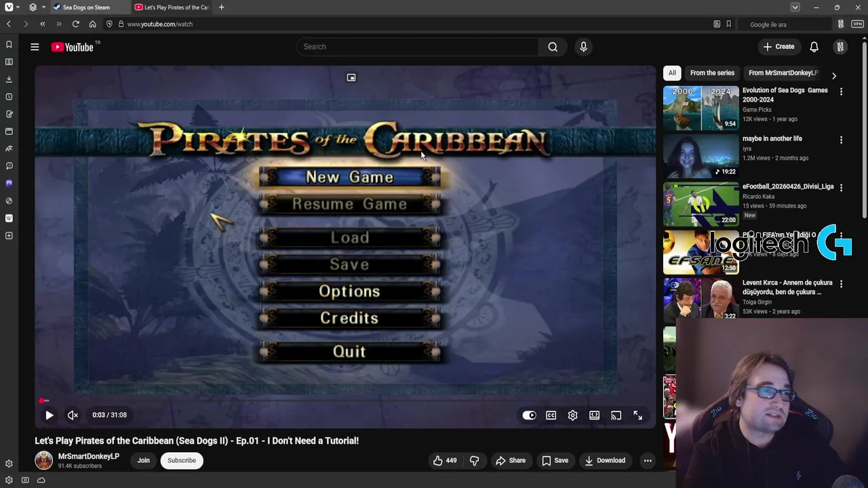Download this video
Image resolution: width=868 pixels, height=488 pixels.
pos(605,460)
